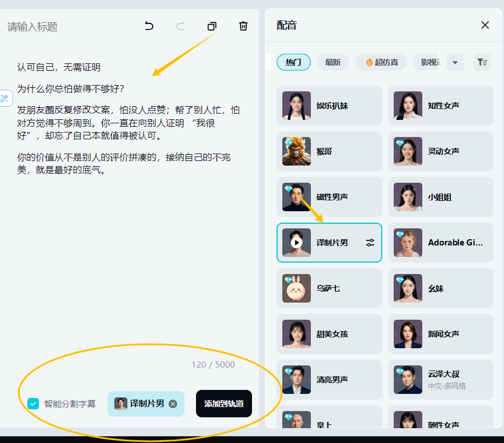Viewport: 504px width, 443px height.
Task: Click the copy text icon
Action: click(212, 26)
